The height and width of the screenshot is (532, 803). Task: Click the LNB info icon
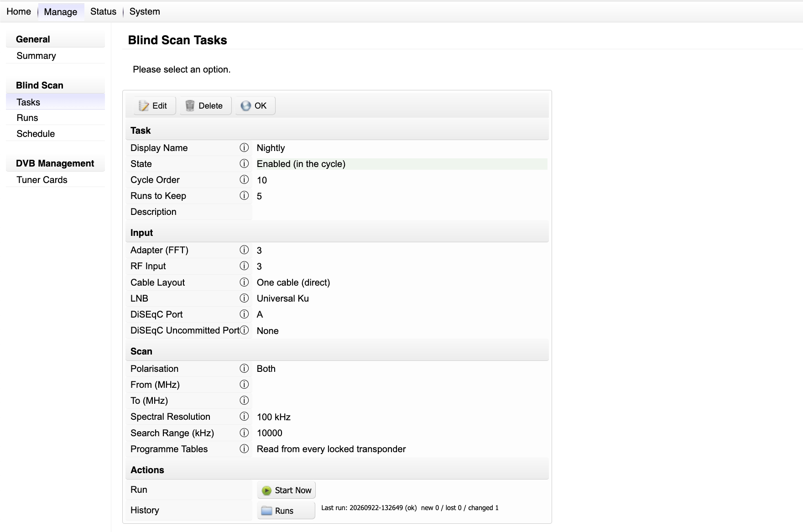pyautogui.click(x=244, y=298)
